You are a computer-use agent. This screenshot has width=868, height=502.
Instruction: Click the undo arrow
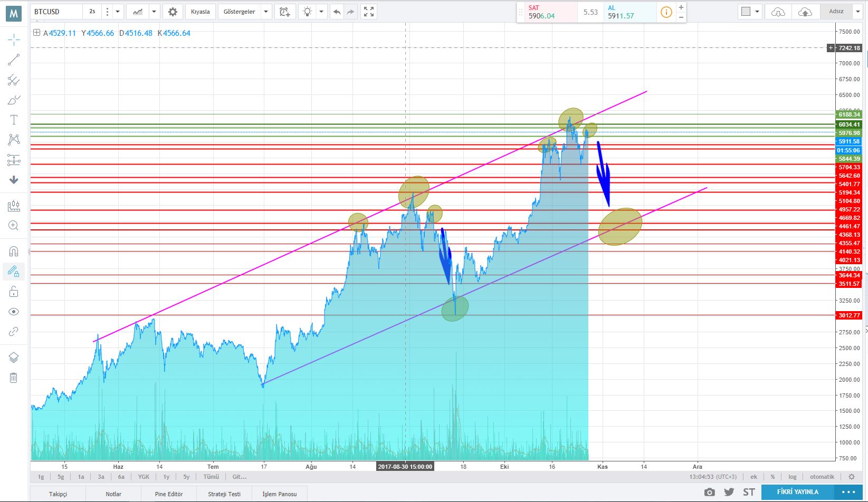337,12
